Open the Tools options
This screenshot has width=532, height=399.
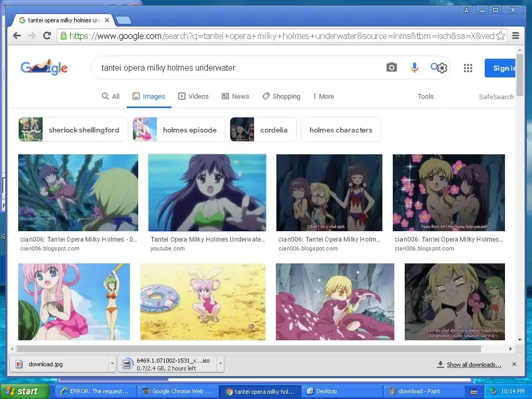click(x=425, y=96)
